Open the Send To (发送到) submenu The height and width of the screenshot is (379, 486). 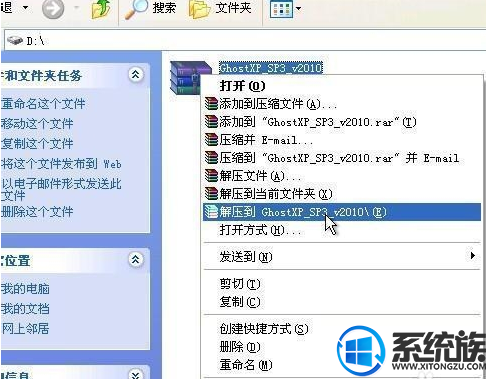(342, 256)
